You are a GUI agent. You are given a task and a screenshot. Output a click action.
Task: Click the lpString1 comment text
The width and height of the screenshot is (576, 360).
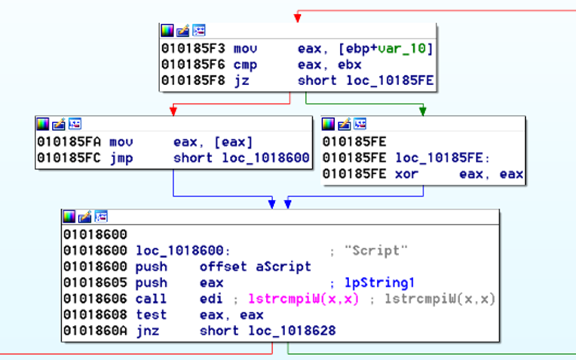click(x=379, y=283)
